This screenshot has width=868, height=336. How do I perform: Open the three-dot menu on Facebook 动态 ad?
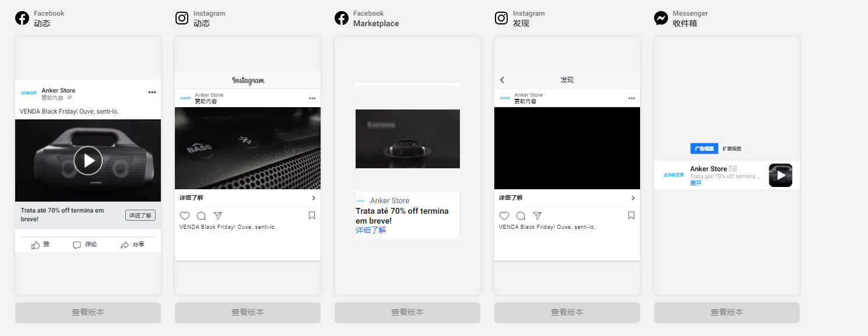click(152, 91)
